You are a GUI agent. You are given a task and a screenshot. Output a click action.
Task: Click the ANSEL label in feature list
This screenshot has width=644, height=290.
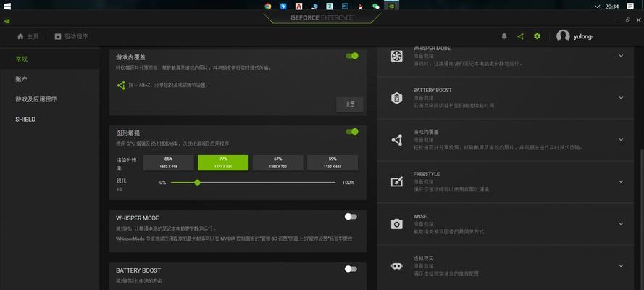point(421,217)
